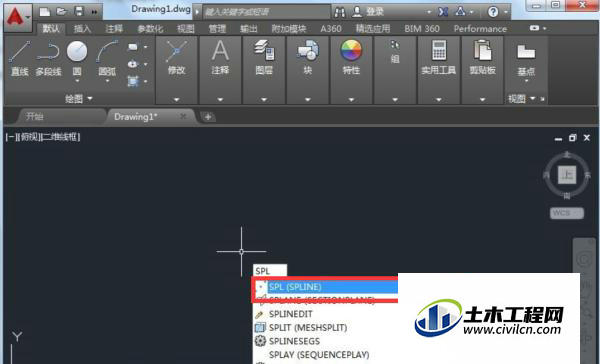Switch to the Parametric (参数化) ribbon tab
The width and height of the screenshot is (600, 364).
pyautogui.click(x=150, y=29)
